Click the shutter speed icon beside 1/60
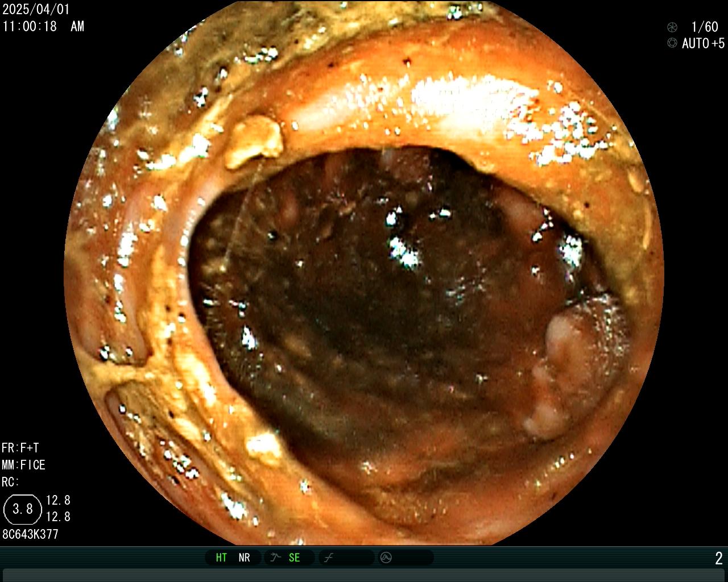This screenshot has height=582, width=728. tap(672, 27)
